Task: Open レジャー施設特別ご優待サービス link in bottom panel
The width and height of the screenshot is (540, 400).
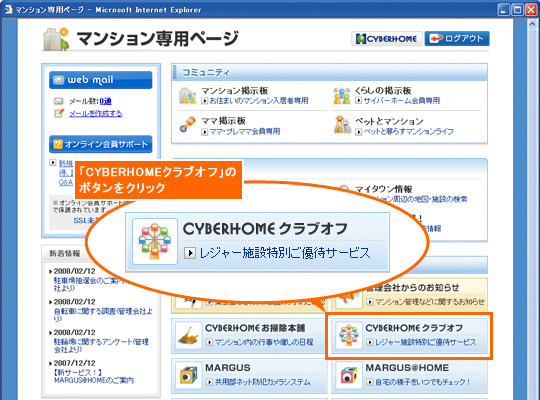Action: (426, 342)
